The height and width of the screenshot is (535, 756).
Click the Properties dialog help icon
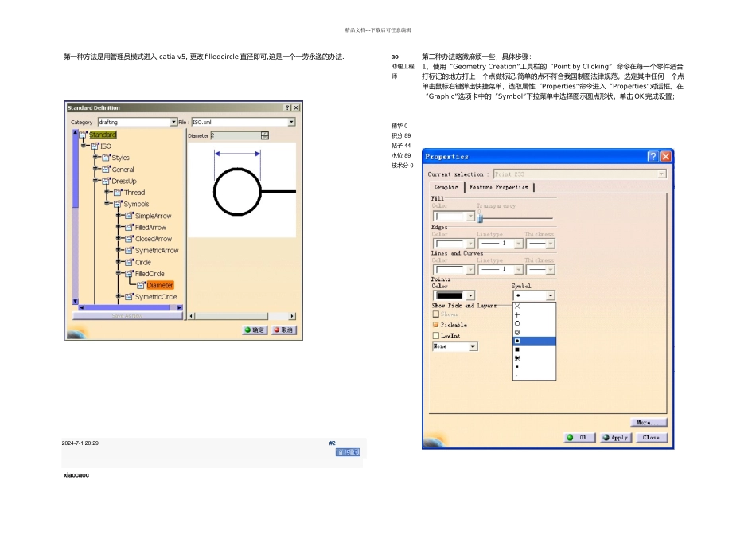[653, 156]
